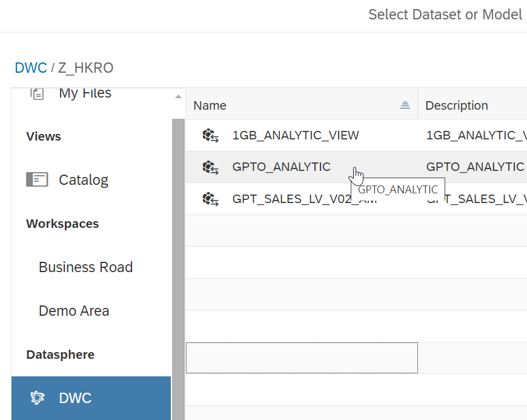
Task: Click the My Files document icon
Action: [38, 93]
